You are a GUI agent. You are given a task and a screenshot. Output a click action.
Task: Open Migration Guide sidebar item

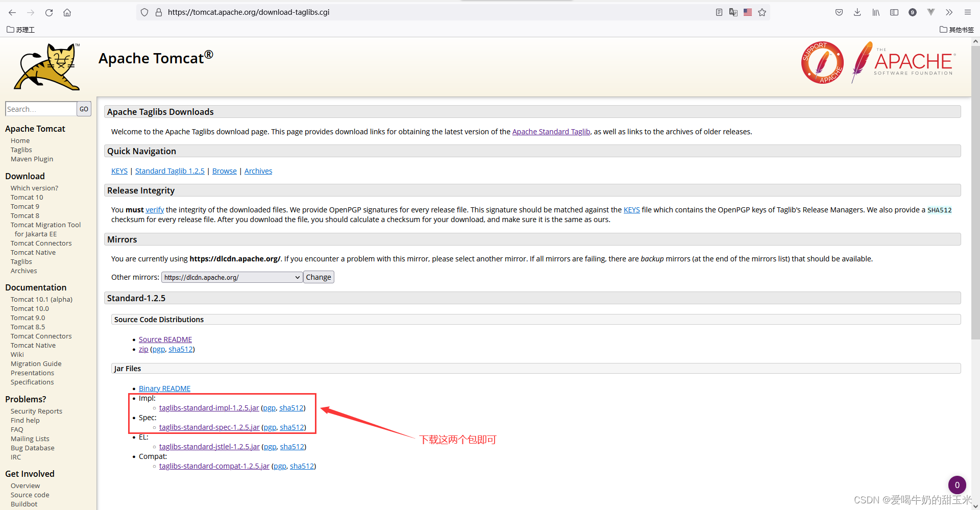[x=36, y=363]
